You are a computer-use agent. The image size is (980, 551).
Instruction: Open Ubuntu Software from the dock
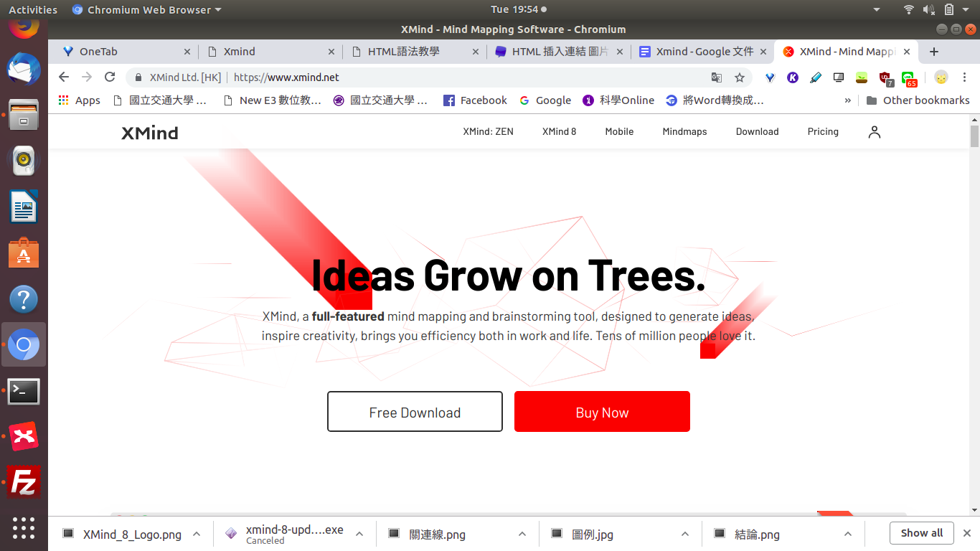coord(24,253)
